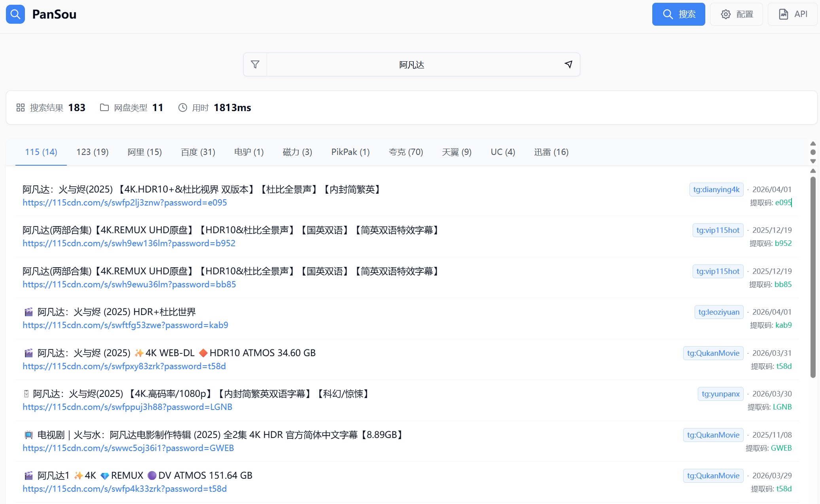The image size is (820, 504).
Task: Submit search with the paper-plane icon
Action: tap(568, 64)
